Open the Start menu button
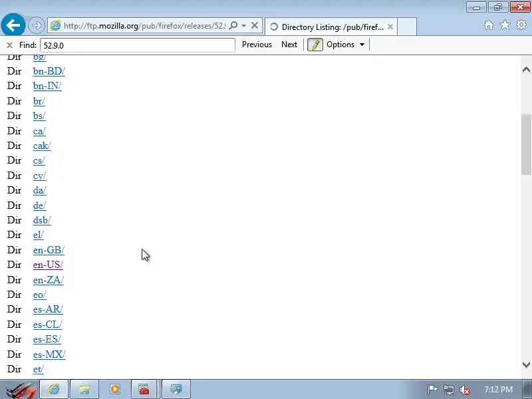This screenshot has height=399, width=532. coord(21,390)
